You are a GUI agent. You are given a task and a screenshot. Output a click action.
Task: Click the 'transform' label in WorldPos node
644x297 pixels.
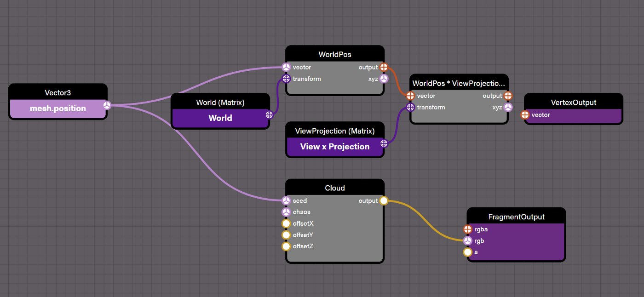[307, 79]
